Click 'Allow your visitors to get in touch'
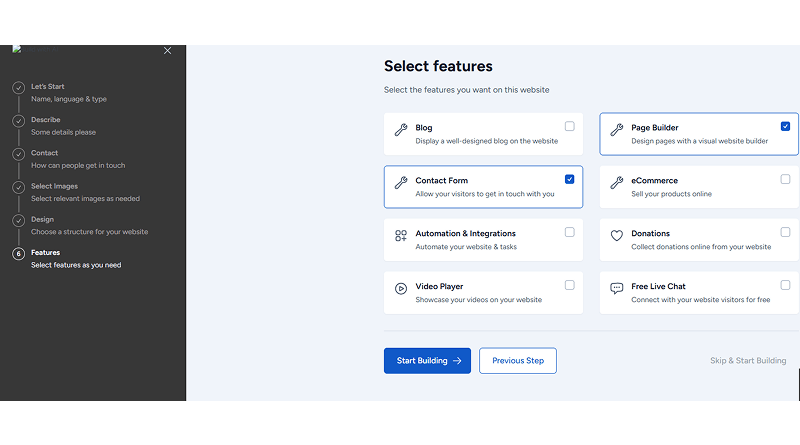 point(485,194)
